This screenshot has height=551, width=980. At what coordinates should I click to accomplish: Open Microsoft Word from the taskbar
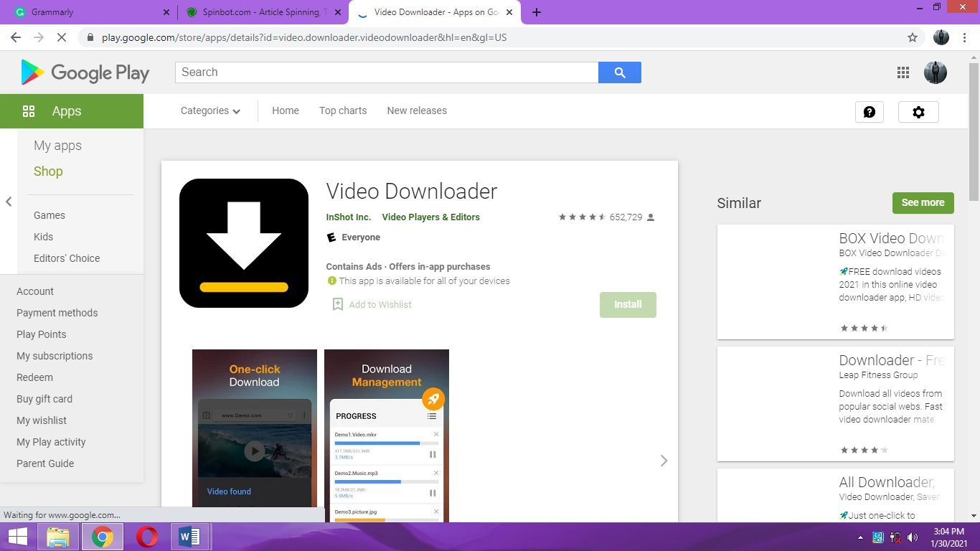(x=190, y=537)
